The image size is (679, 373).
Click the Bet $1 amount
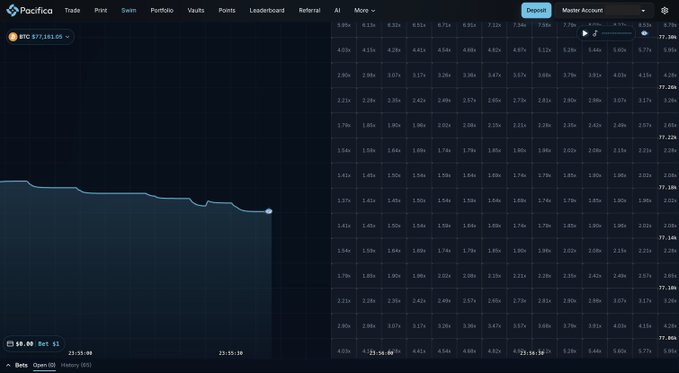49,344
